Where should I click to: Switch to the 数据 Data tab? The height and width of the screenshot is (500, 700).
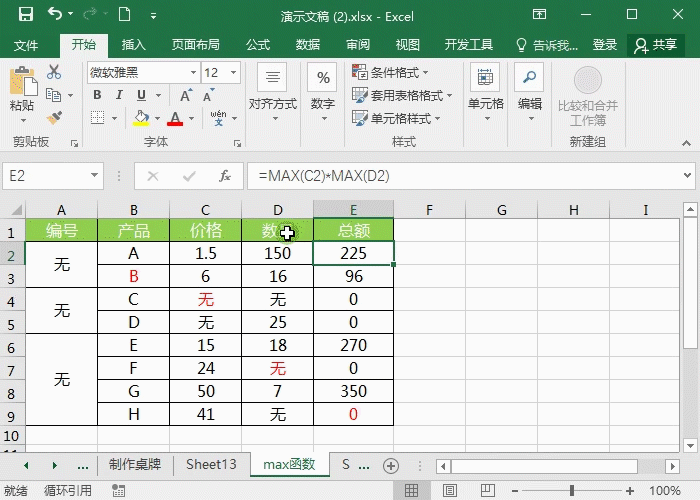308,45
